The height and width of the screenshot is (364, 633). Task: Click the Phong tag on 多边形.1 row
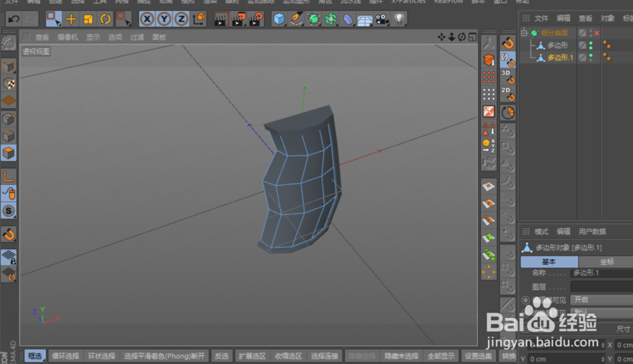(x=607, y=58)
